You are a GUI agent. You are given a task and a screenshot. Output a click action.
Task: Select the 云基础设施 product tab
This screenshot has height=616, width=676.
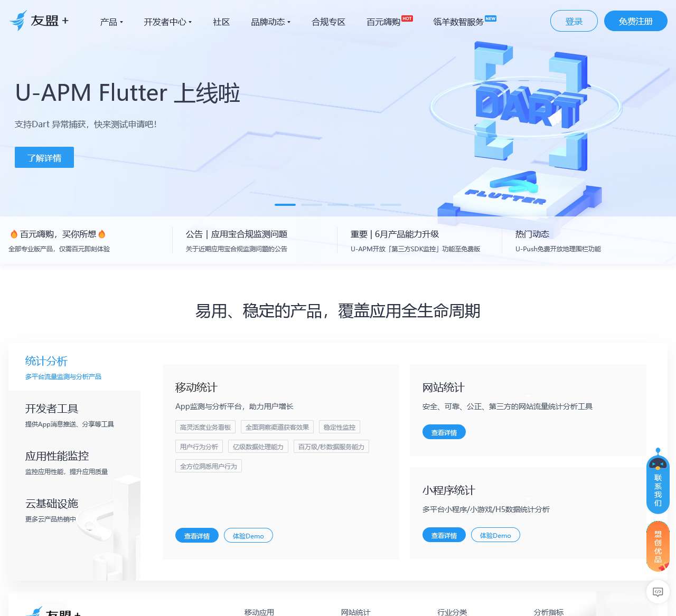pos(74,509)
